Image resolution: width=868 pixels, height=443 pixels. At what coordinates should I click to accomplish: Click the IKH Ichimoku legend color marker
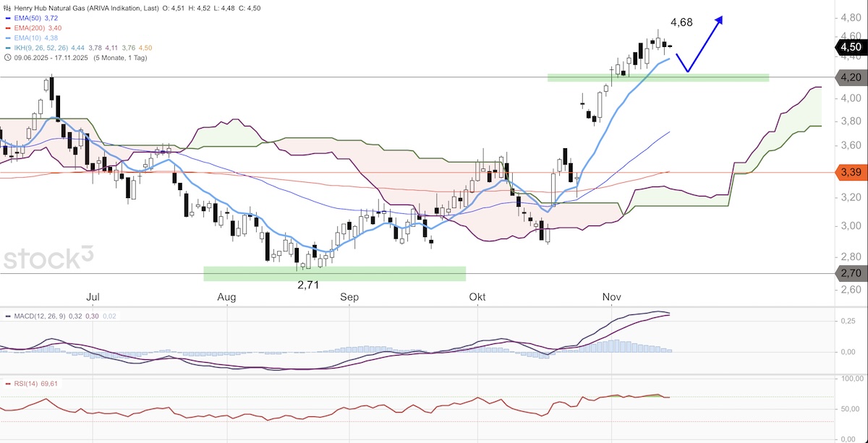pyautogui.click(x=7, y=48)
